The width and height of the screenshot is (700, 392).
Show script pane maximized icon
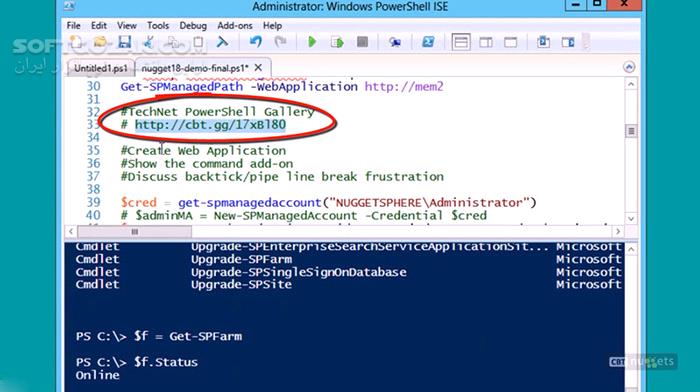(x=511, y=42)
